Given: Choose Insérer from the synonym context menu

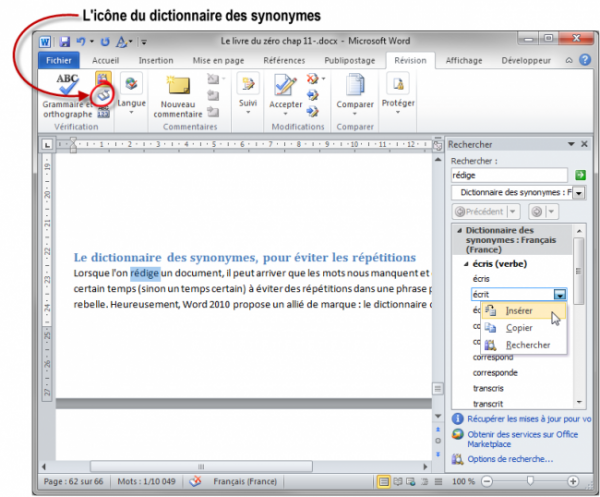Looking at the screenshot, I should (519, 311).
